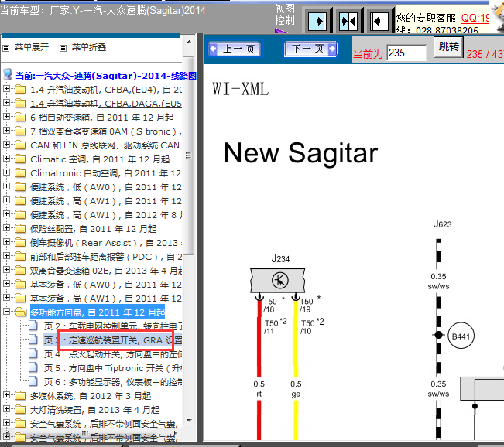Viewport: 504px width, 447px height.
Task: Expand the CAN 和 LIN 总线联网 folder
Action: 6,144
